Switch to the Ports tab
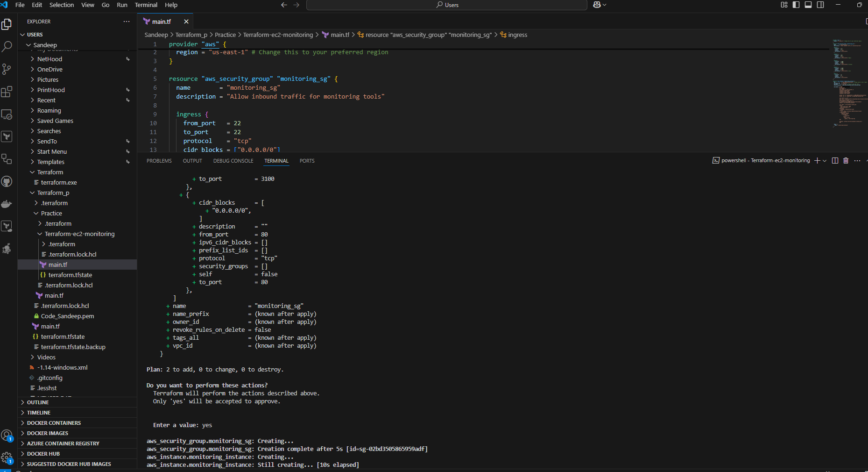 (x=307, y=161)
